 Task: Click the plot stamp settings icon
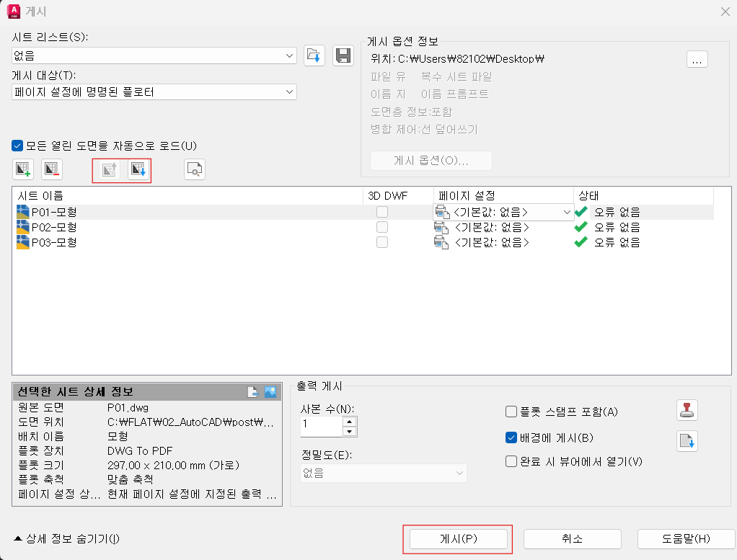[x=686, y=409]
